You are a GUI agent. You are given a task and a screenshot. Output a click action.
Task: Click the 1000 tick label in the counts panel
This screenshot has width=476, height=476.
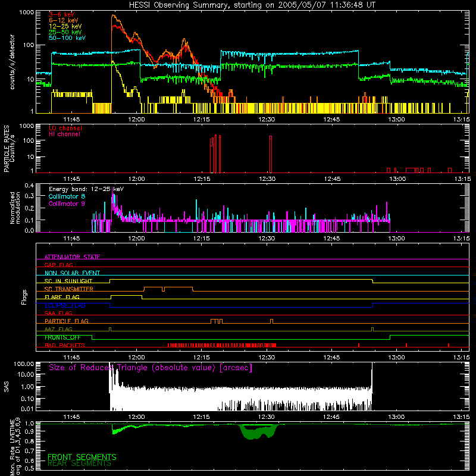(27, 12)
